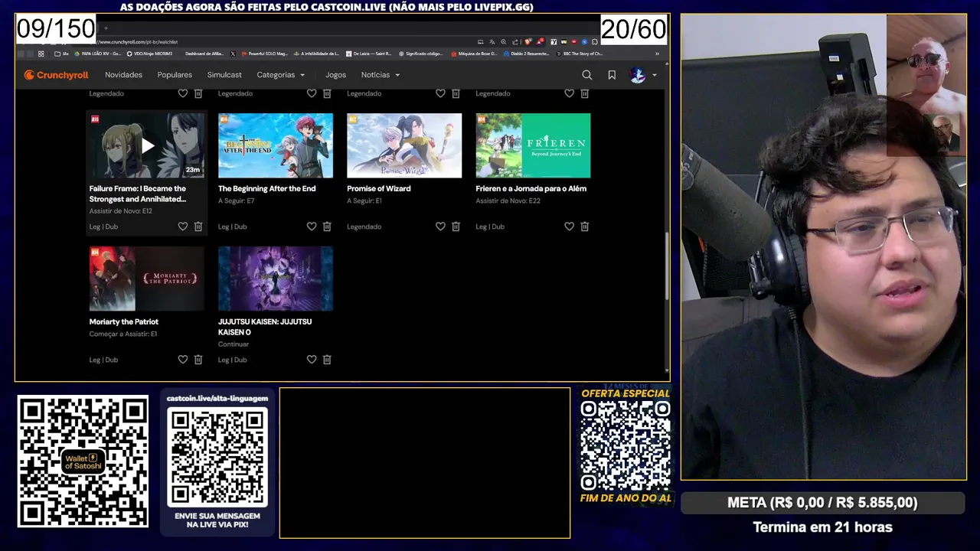The width and height of the screenshot is (980, 551).
Task: Click the Frieren Beyond Journey's End thumbnail
Action: click(x=533, y=145)
